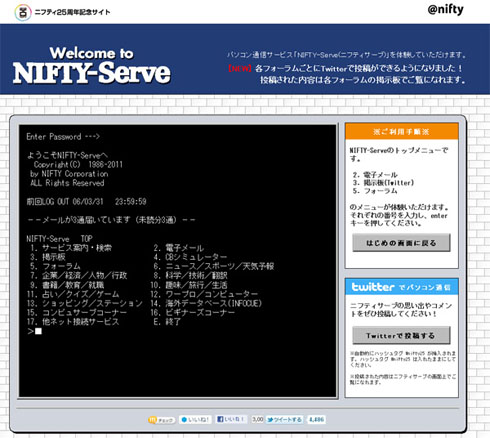Click menu item 12. ワープロ/コンピューター
The height and width of the screenshot is (438, 490).
pos(204,294)
